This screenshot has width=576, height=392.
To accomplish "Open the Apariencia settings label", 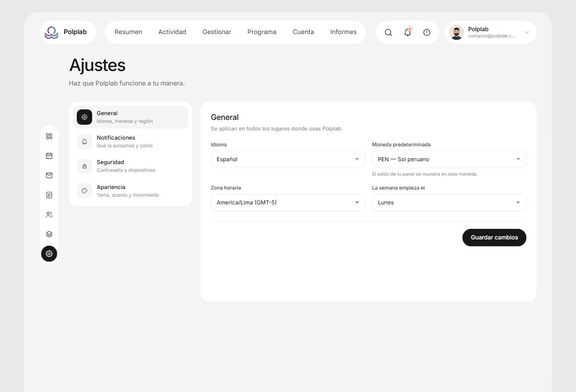I will [x=111, y=187].
